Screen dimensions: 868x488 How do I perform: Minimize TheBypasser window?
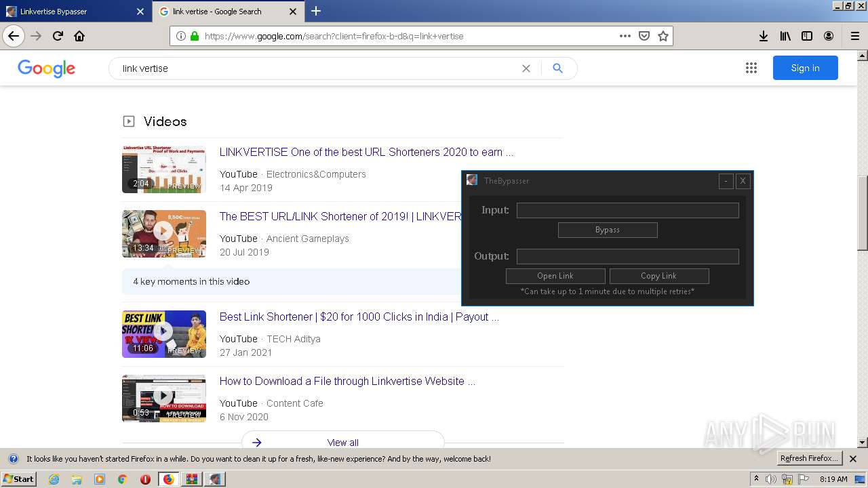click(726, 181)
